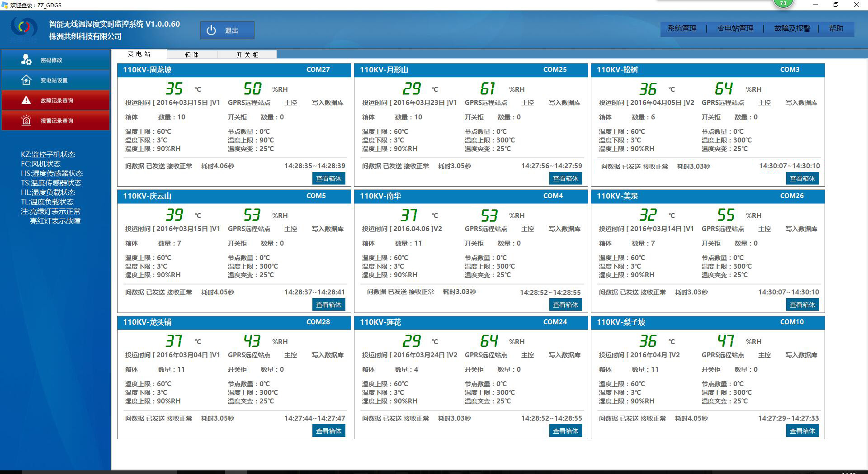Click the COM25 port label

555,70
